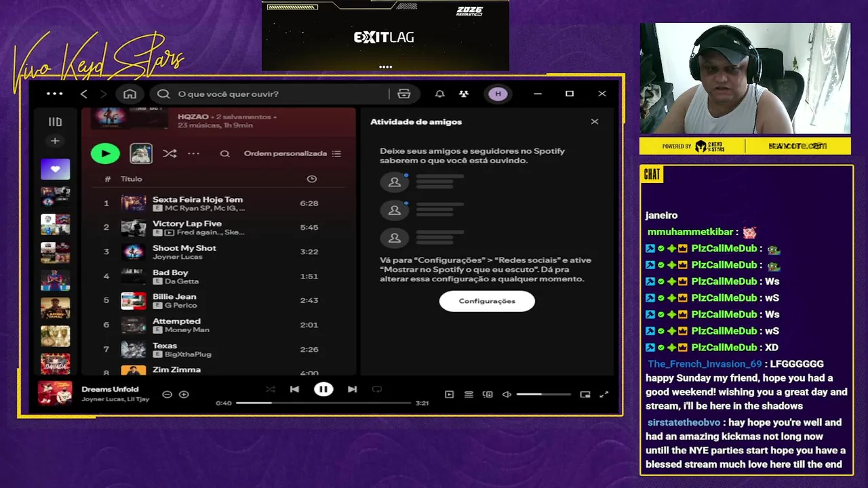This screenshot has width=868, height=488.
Task: Collapse the library sidebar icon
Action: (x=55, y=122)
